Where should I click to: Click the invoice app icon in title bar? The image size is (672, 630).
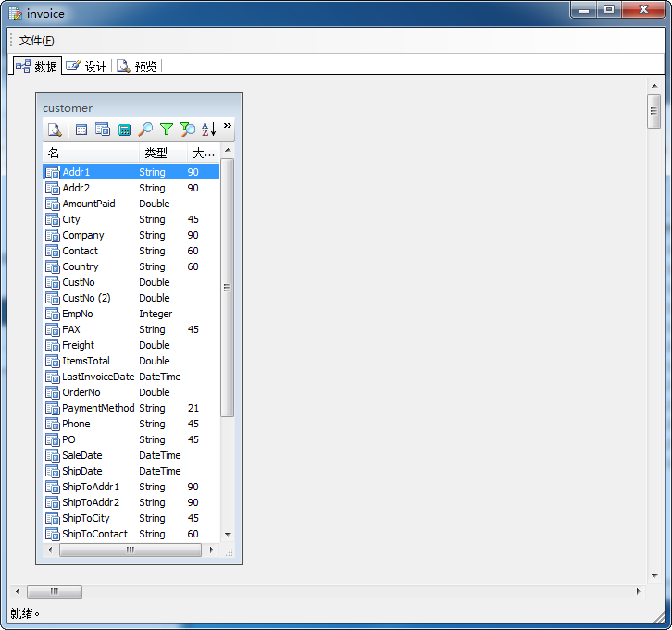[x=15, y=14]
